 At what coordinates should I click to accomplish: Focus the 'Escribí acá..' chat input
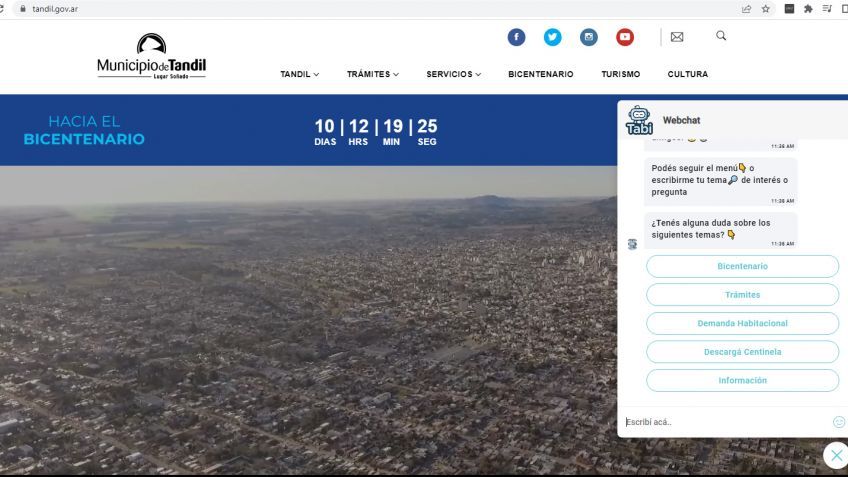click(x=727, y=422)
